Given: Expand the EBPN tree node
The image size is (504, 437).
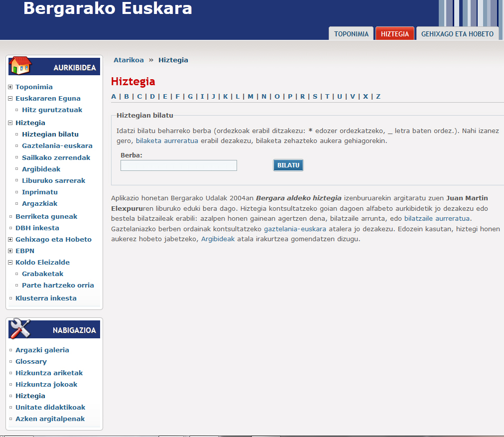Looking at the screenshot, I should pos(10,251).
